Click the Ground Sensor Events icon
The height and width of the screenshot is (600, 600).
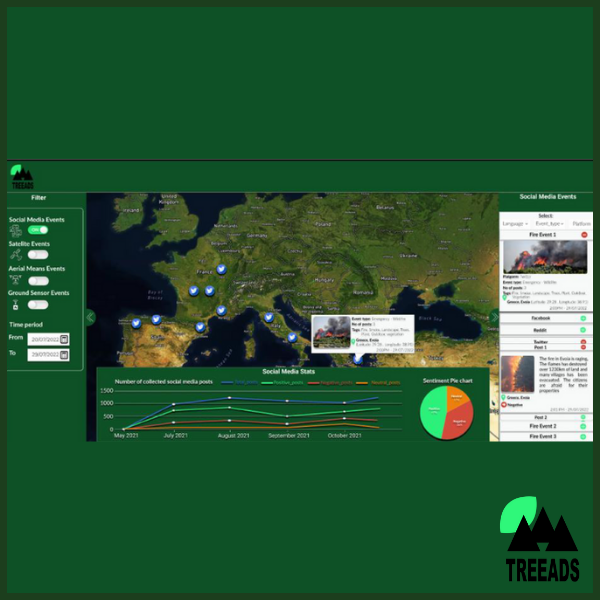(15, 304)
